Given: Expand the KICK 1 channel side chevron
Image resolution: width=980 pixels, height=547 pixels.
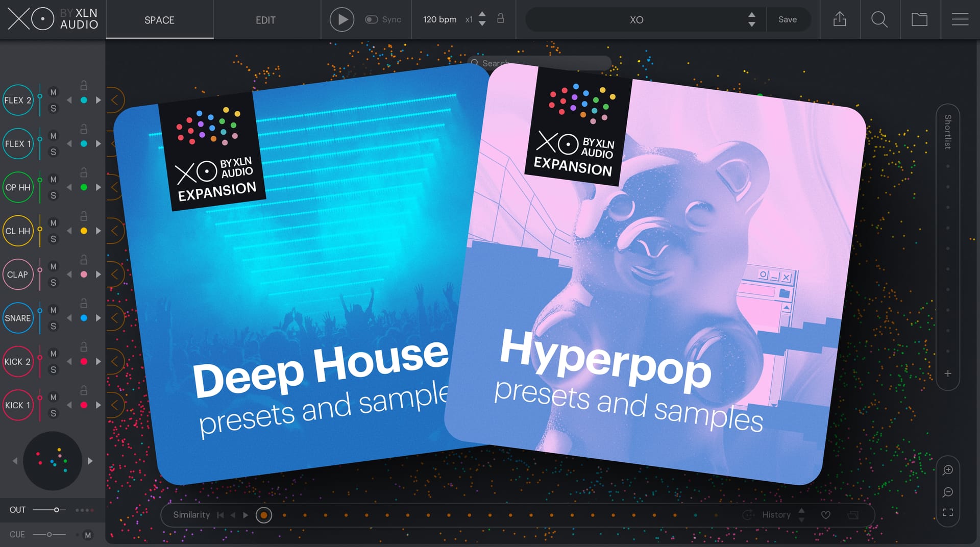Looking at the screenshot, I should [115, 405].
